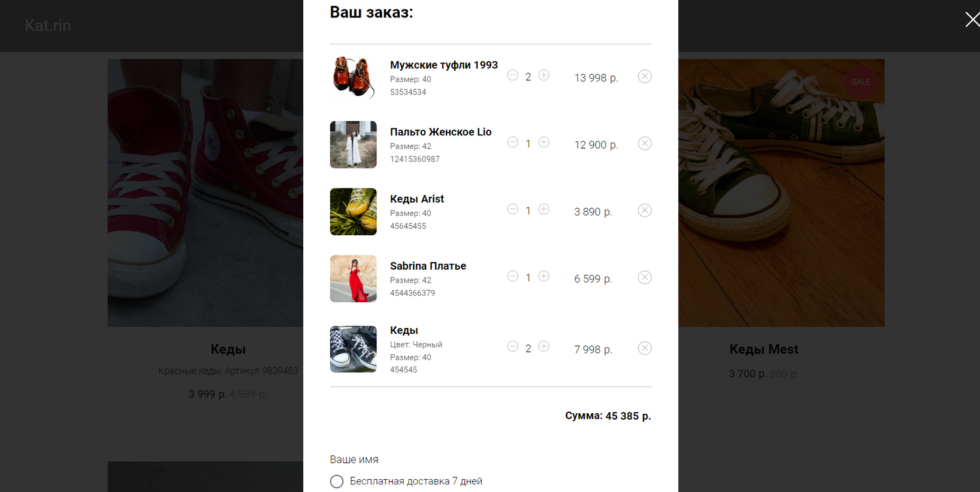Delete Кеды Arist from the cart
This screenshot has width=980, height=492.
coord(645,211)
